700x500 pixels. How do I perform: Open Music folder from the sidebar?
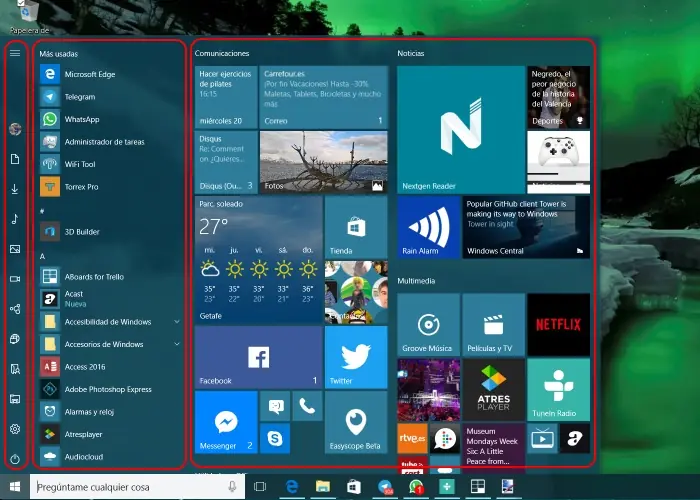click(15, 219)
